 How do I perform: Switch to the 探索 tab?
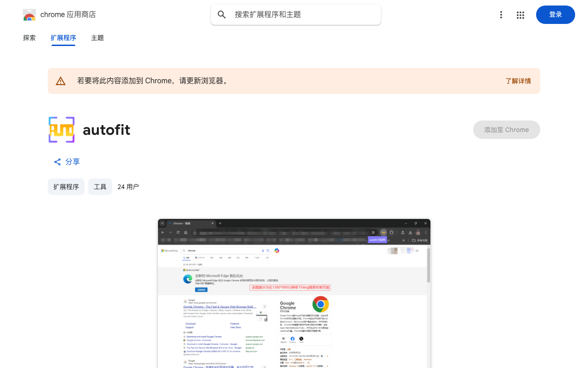click(x=29, y=38)
